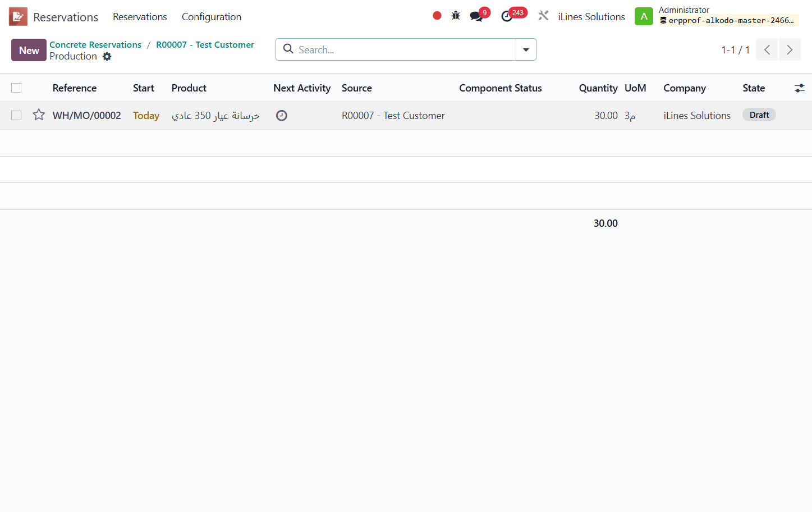This screenshot has width=812, height=512.
Task: Sort by Product column header
Action: [x=189, y=88]
